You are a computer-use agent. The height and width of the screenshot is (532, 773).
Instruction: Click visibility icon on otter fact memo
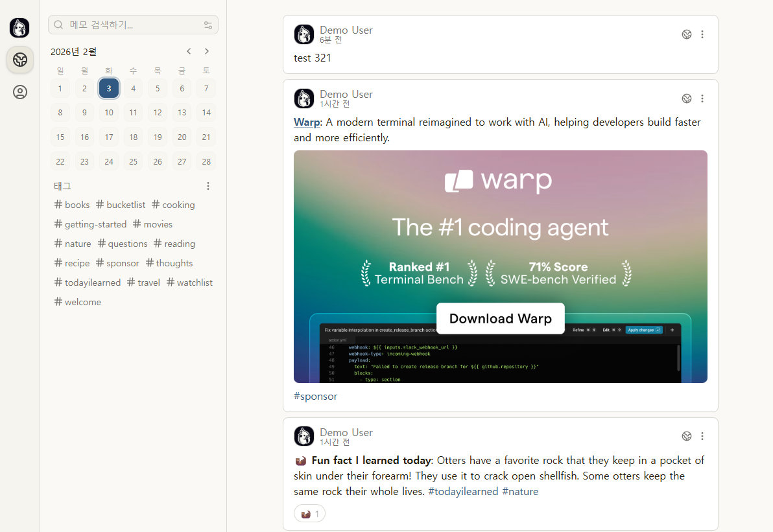[x=687, y=436]
